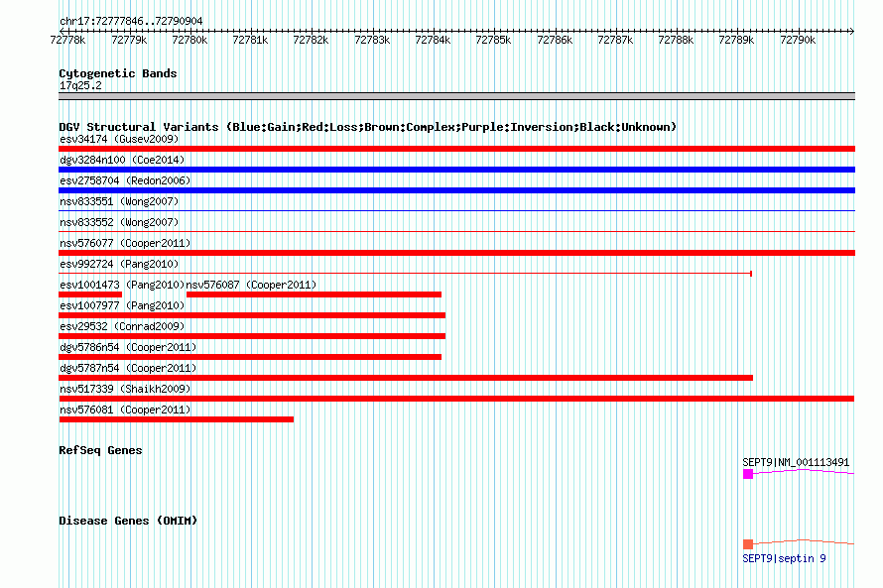Click the esv992724 (Pang2010) label
This screenshot has width=883, height=588.
tap(119, 264)
